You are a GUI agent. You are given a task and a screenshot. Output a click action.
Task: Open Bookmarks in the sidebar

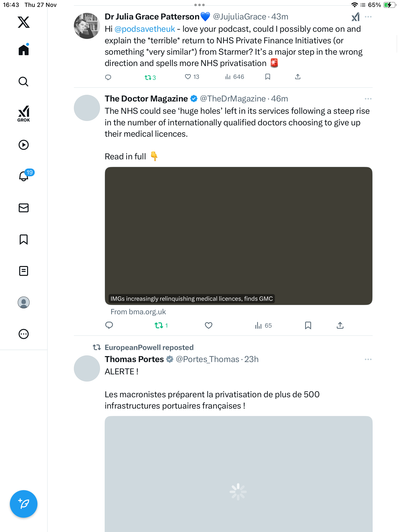(x=24, y=239)
